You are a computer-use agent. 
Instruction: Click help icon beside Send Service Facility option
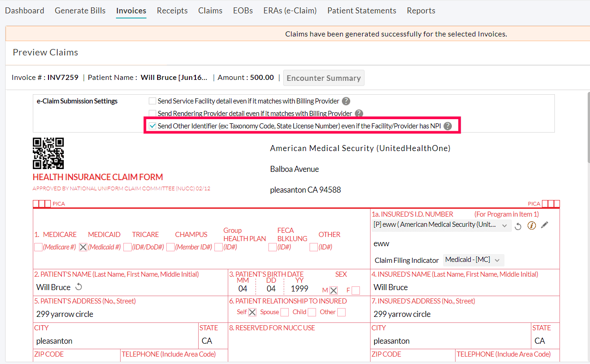point(346,101)
